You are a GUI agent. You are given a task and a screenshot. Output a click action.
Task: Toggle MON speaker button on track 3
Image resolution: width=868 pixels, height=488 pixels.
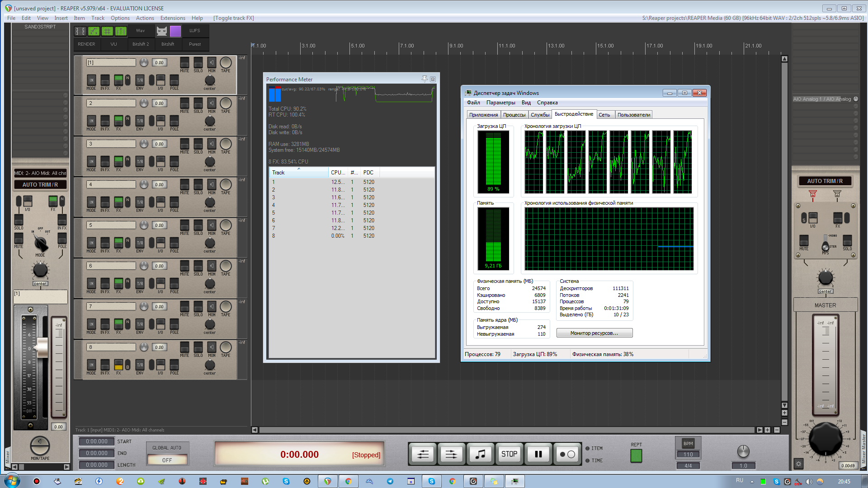click(x=212, y=144)
